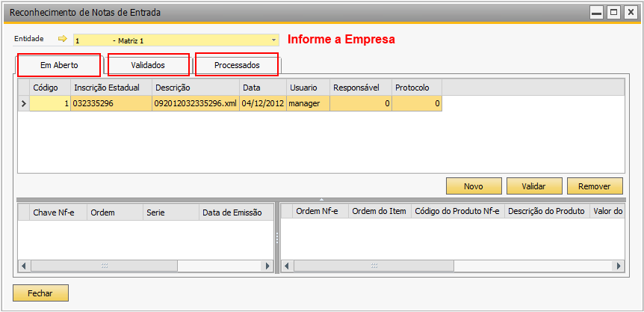Screen dimensions: 644x312
Task: Click the Descrição column header
Action: coord(196,88)
